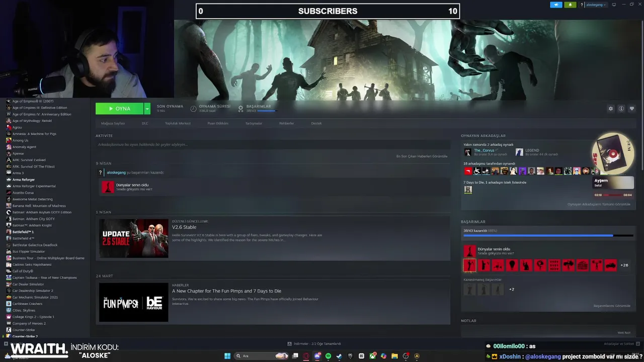Open the V2.6 Stable news title
The width and height of the screenshot is (644, 362).
[184, 227]
